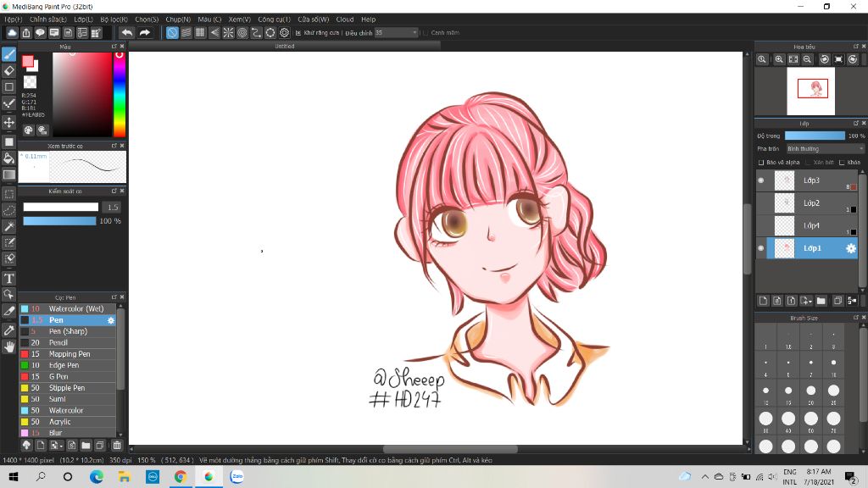This screenshot has width=868, height=488.
Task: Click the rainbow hue strip
Action: point(119,95)
